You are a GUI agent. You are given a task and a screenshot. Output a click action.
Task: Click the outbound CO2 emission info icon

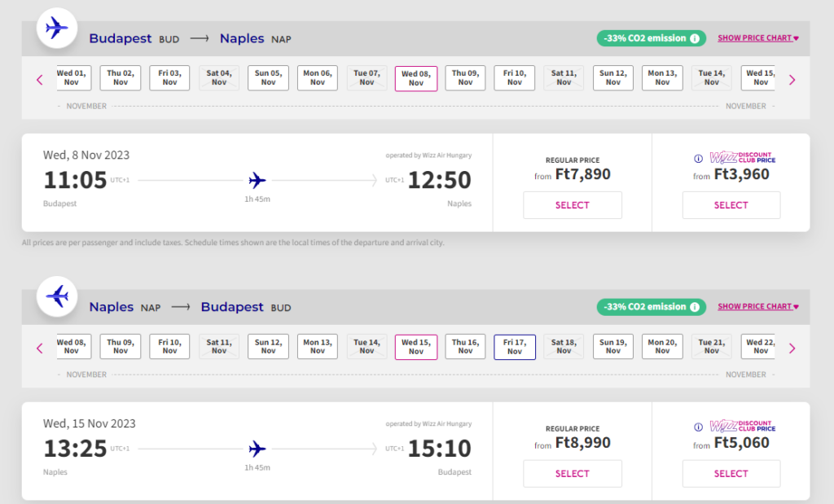(695, 38)
